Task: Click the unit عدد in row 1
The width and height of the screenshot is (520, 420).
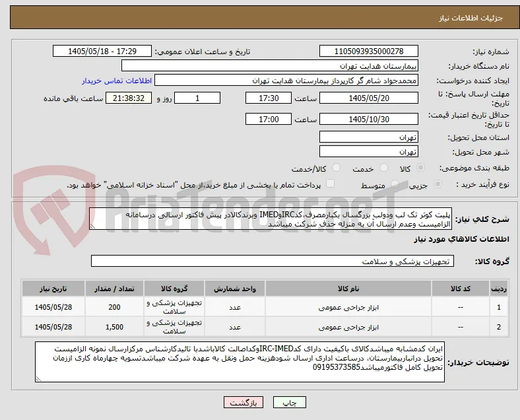Action: (x=235, y=308)
